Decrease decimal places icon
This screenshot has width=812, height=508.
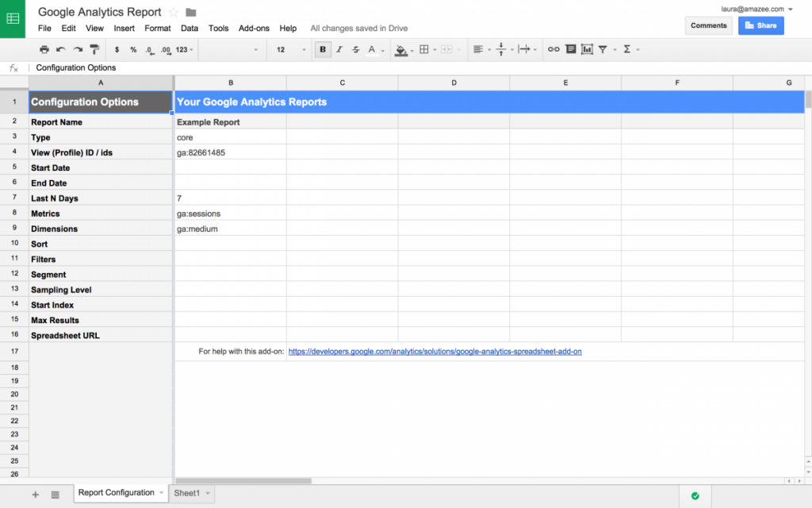(x=149, y=50)
